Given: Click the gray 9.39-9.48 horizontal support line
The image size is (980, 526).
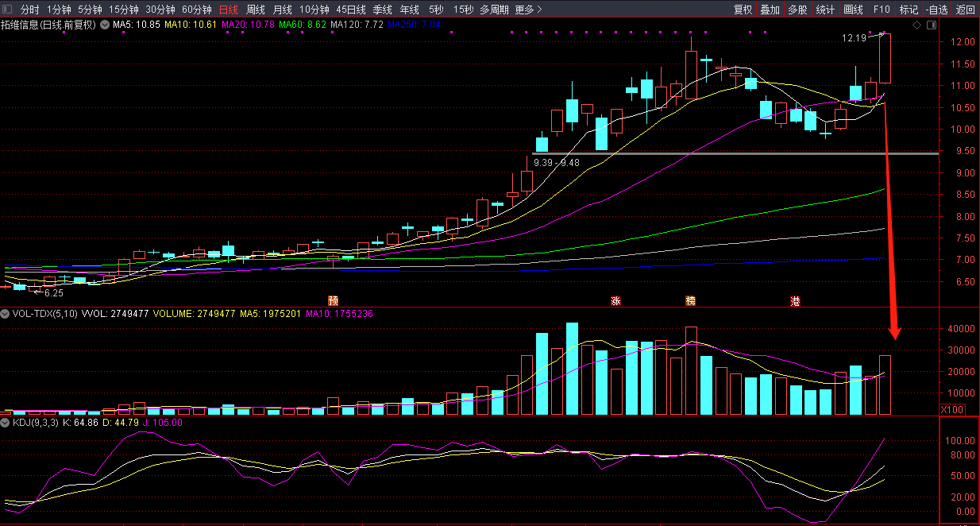Looking at the screenshot, I should 715,153.
